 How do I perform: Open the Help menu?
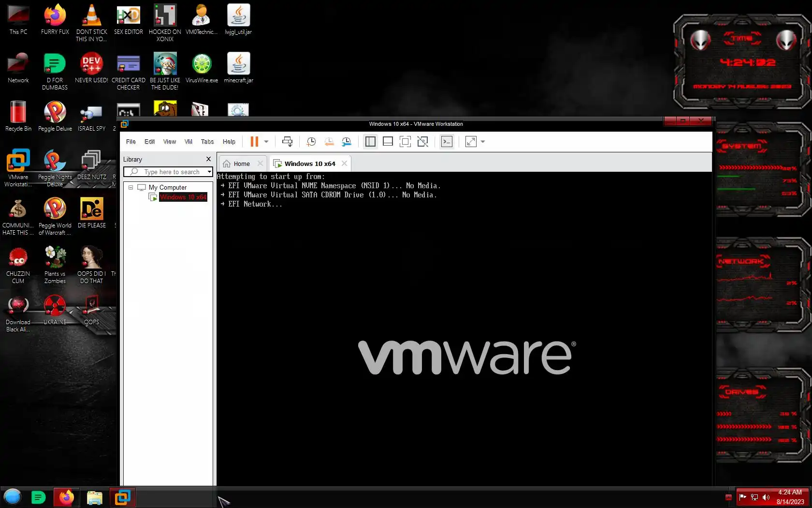pyautogui.click(x=229, y=142)
